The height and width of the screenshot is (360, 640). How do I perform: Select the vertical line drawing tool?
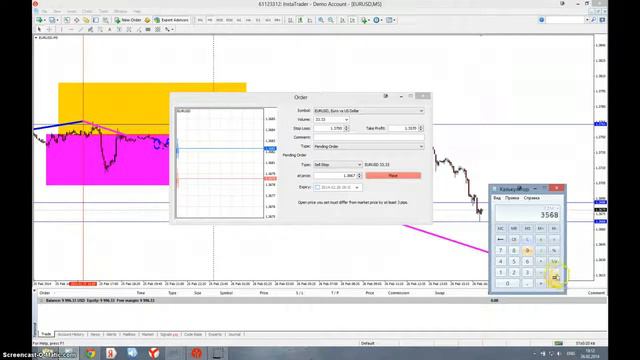[61, 29]
